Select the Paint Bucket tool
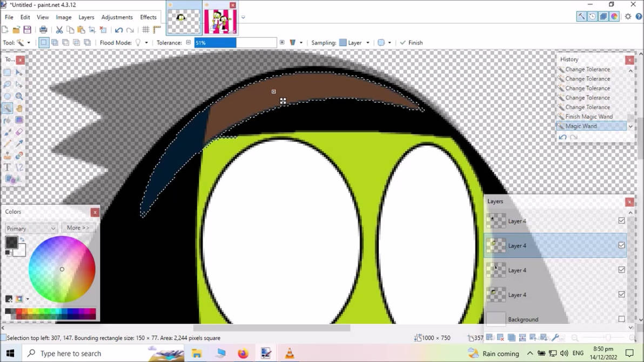 tap(8, 120)
